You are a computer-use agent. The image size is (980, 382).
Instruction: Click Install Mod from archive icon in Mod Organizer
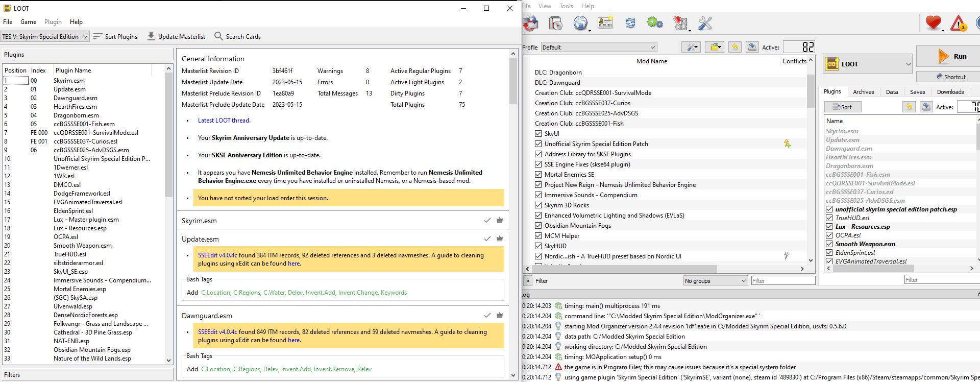coord(555,23)
